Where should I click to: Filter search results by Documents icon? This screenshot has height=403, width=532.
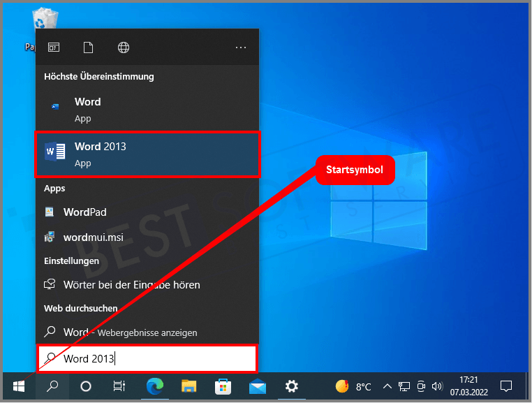coord(88,47)
